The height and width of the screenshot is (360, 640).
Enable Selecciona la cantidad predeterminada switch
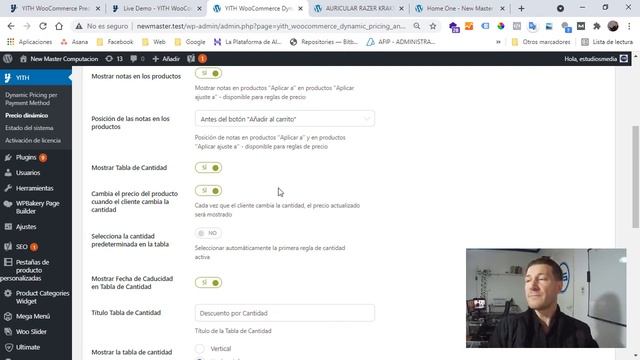pos(208,233)
